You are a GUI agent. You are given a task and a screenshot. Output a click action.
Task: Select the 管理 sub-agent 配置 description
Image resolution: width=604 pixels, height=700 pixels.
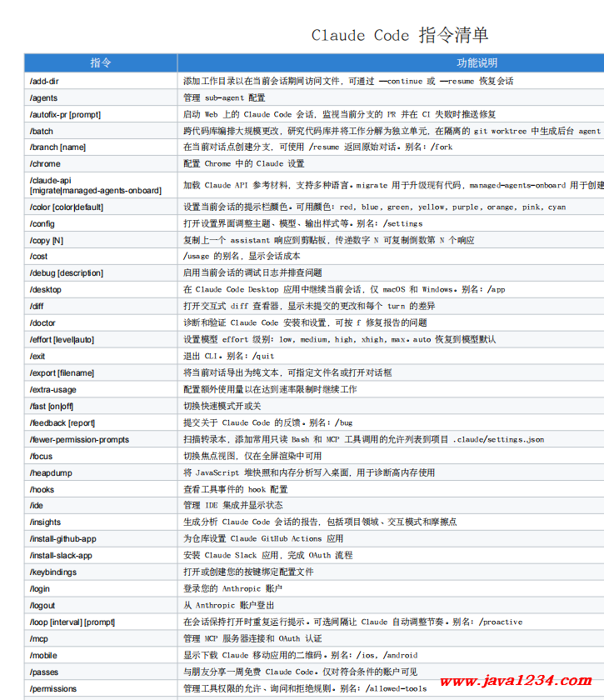224,97
